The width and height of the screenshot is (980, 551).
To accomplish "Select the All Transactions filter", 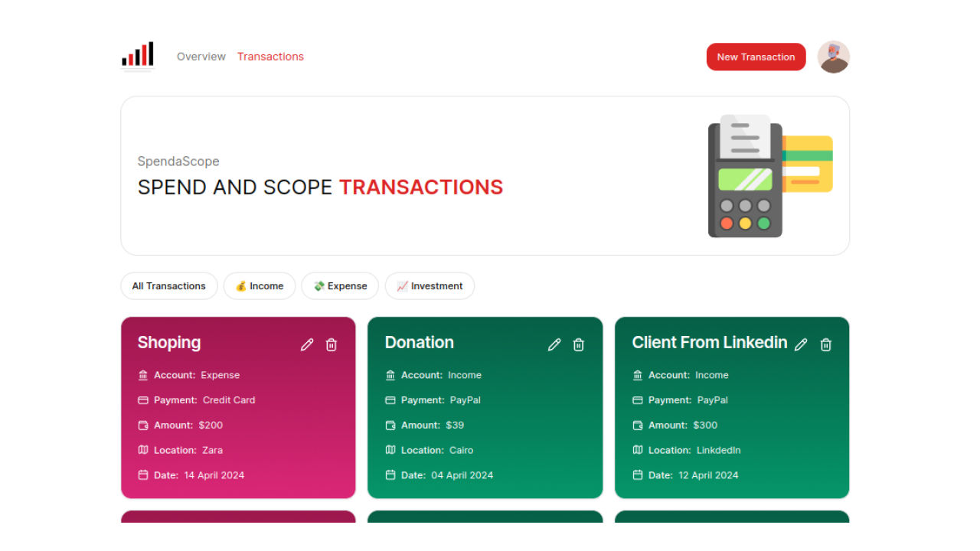I will [168, 285].
